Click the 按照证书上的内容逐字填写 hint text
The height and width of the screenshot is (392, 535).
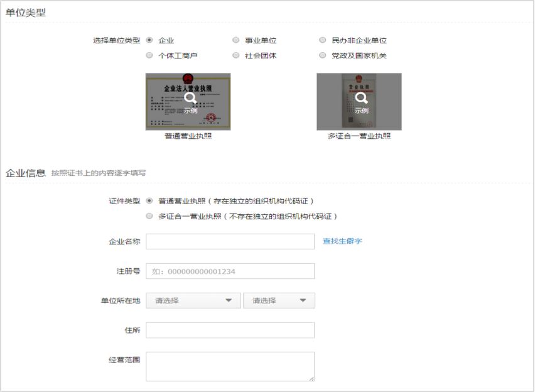coord(99,173)
